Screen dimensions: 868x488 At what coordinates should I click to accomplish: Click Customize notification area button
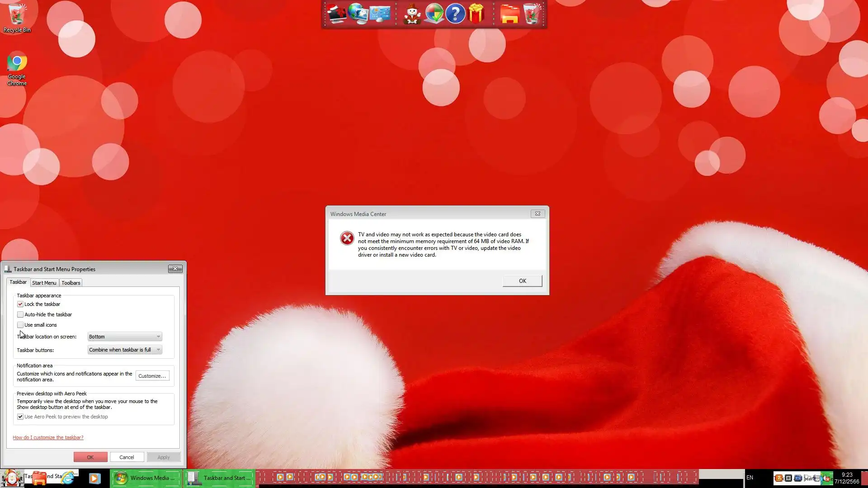[x=152, y=376]
